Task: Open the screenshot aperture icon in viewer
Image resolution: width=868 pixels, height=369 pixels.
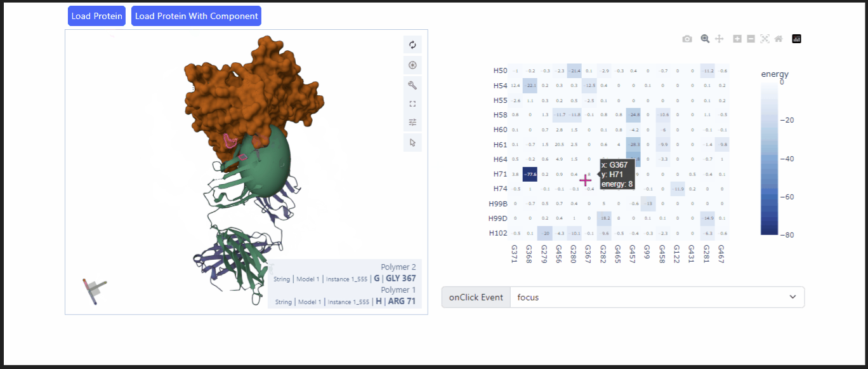Action: click(x=412, y=65)
